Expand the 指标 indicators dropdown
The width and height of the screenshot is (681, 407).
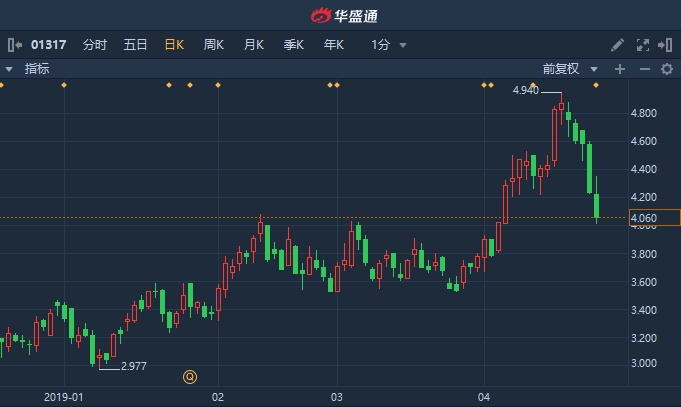[27, 69]
